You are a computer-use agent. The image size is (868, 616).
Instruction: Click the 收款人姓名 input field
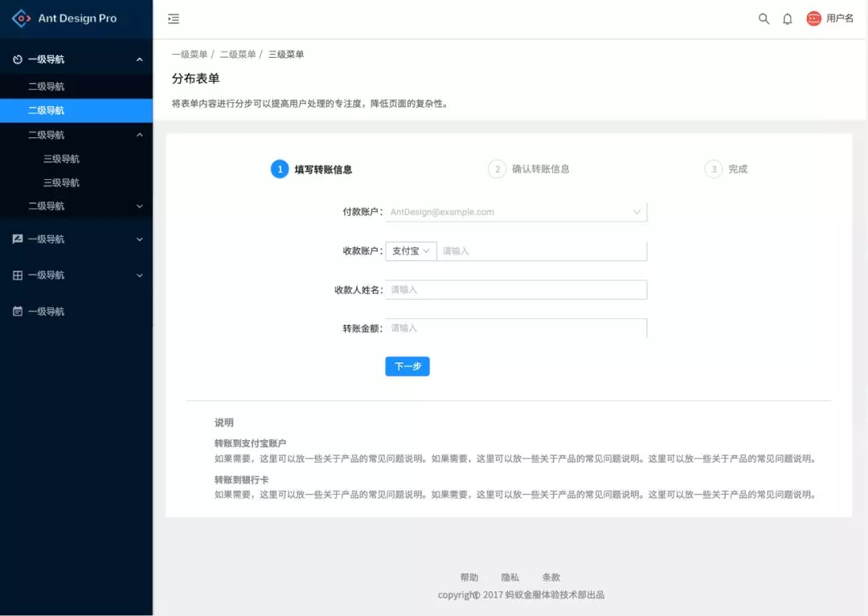[x=517, y=289]
